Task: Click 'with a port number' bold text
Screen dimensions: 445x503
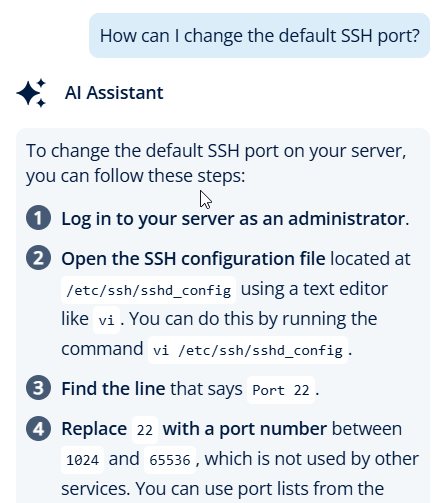Action: click(x=245, y=429)
